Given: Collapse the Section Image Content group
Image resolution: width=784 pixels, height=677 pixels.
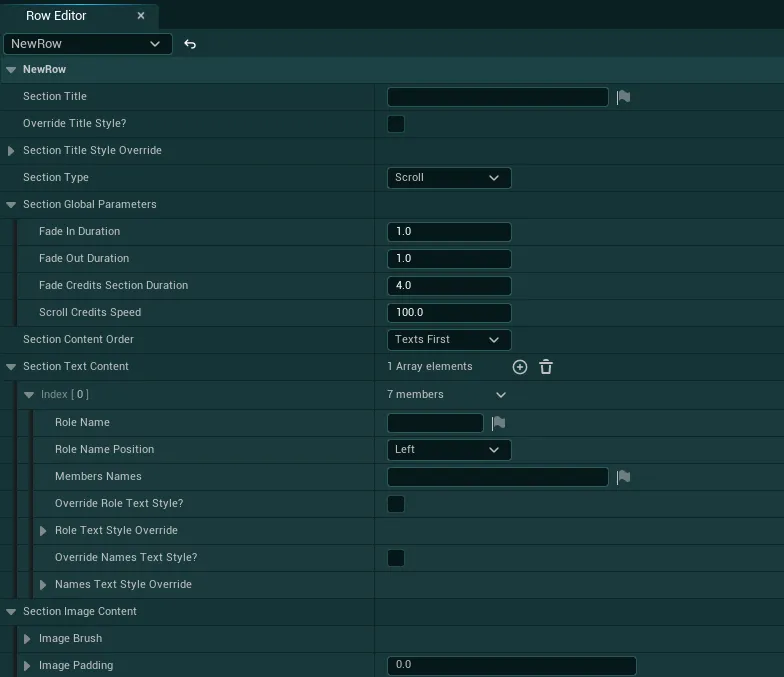Looking at the screenshot, I should 11,612.
